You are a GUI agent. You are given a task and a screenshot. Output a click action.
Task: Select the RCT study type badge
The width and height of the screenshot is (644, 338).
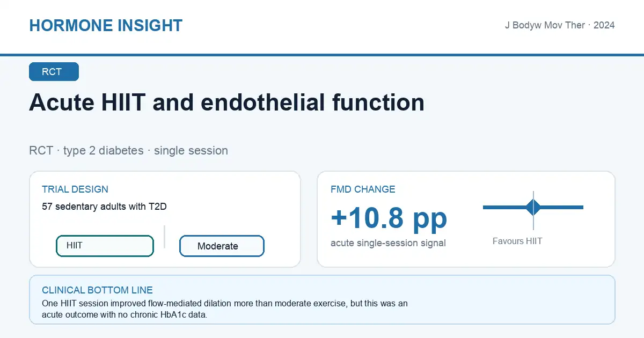[x=54, y=72]
